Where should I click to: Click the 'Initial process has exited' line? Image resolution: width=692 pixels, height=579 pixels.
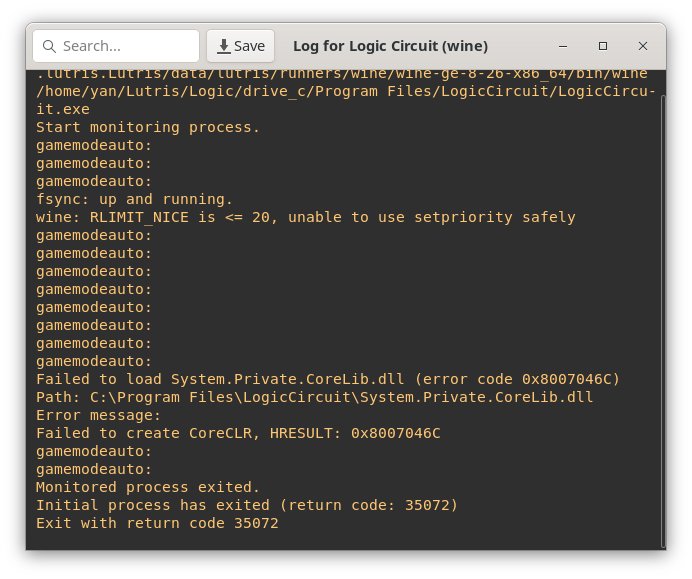247,505
